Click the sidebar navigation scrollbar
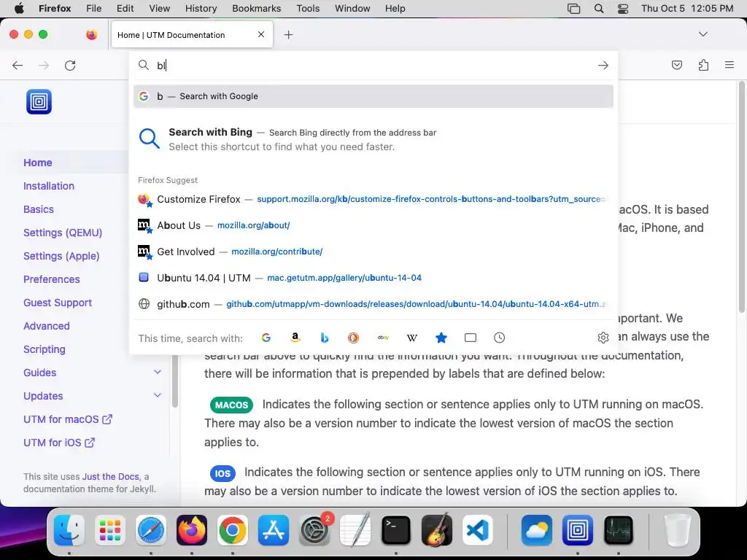 point(175,381)
